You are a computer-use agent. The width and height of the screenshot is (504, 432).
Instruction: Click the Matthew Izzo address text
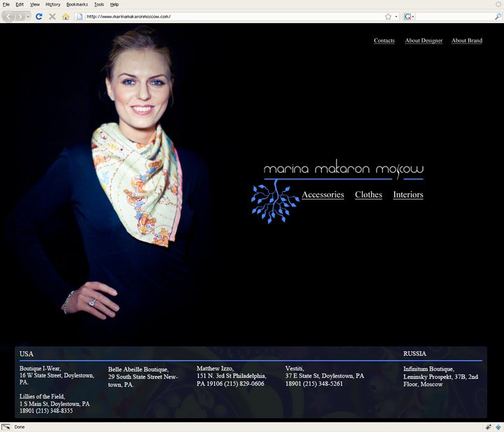(232, 376)
